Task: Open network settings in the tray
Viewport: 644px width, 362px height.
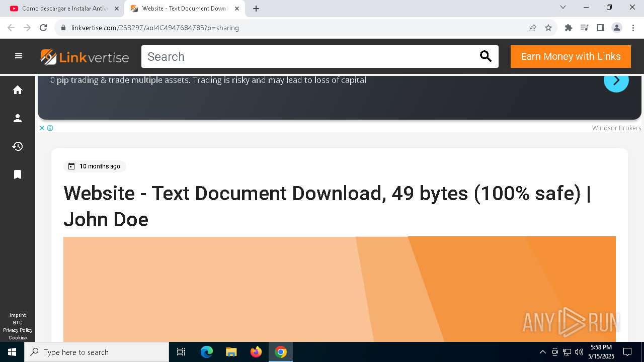Action: (x=567, y=352)
